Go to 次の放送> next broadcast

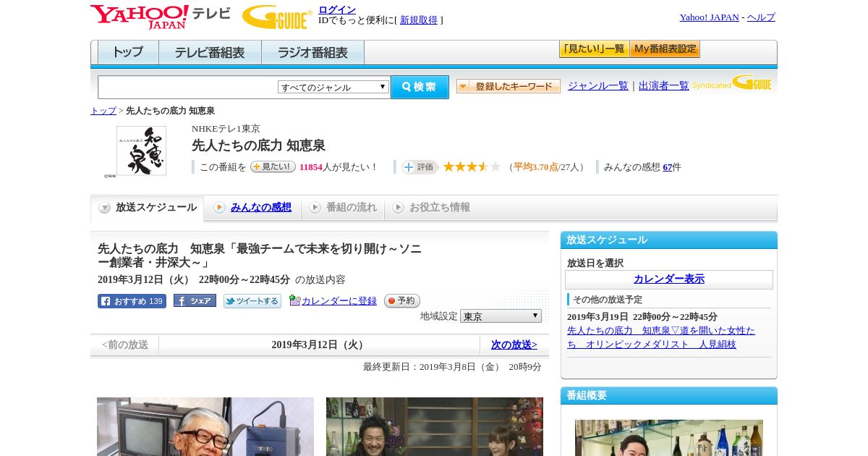coord(514,345)
